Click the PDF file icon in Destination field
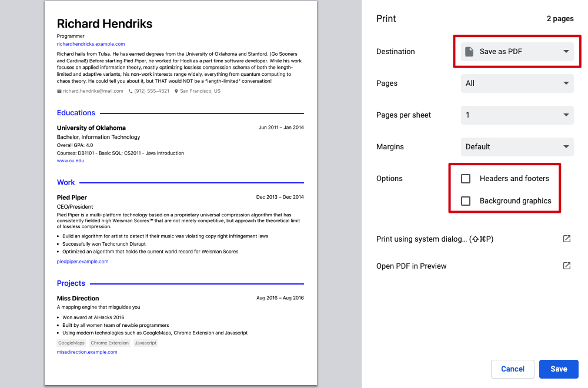Viewport: 588px width, 388px height. (x=469, y=52)
